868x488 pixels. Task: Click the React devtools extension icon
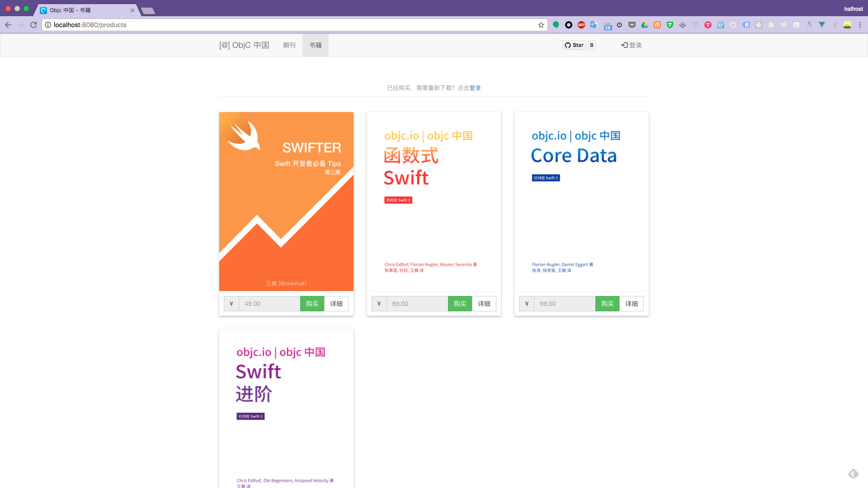point(759,25)
